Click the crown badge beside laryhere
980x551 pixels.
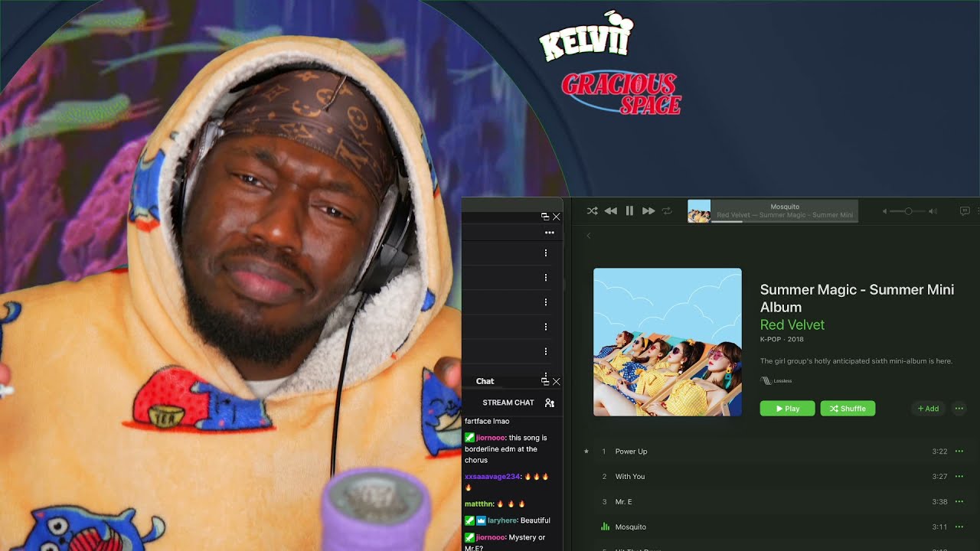(x=481, y=520)
